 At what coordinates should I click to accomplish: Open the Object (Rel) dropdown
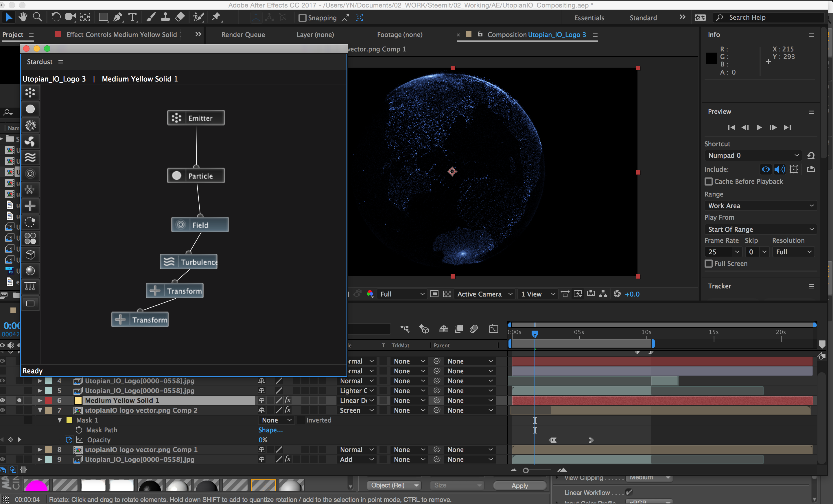point(394,485)
